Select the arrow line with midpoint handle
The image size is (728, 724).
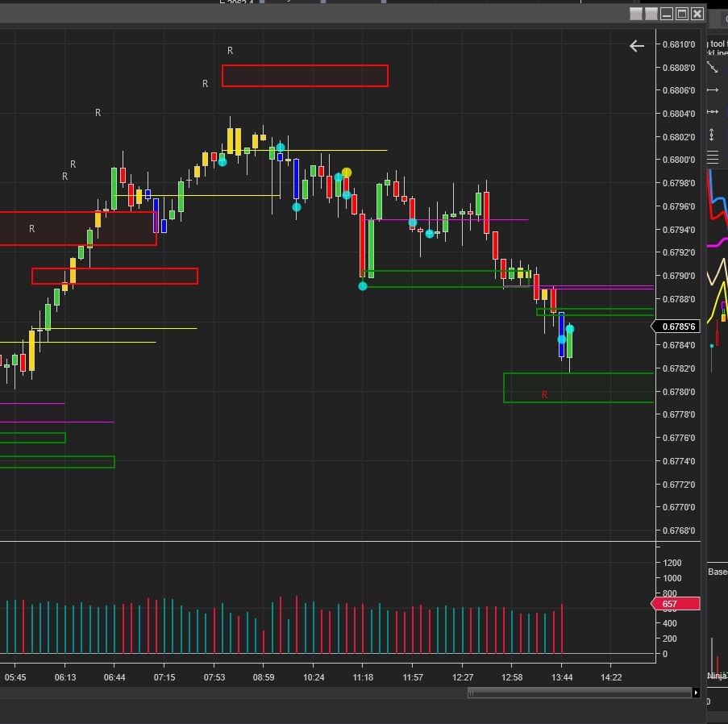tap(713, 111)
